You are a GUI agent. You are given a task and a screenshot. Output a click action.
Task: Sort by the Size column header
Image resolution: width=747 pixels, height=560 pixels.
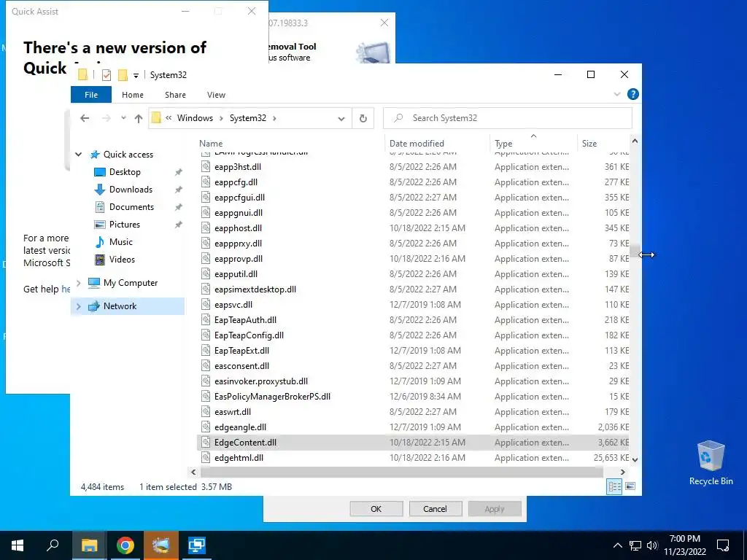(x=589, y=144)
